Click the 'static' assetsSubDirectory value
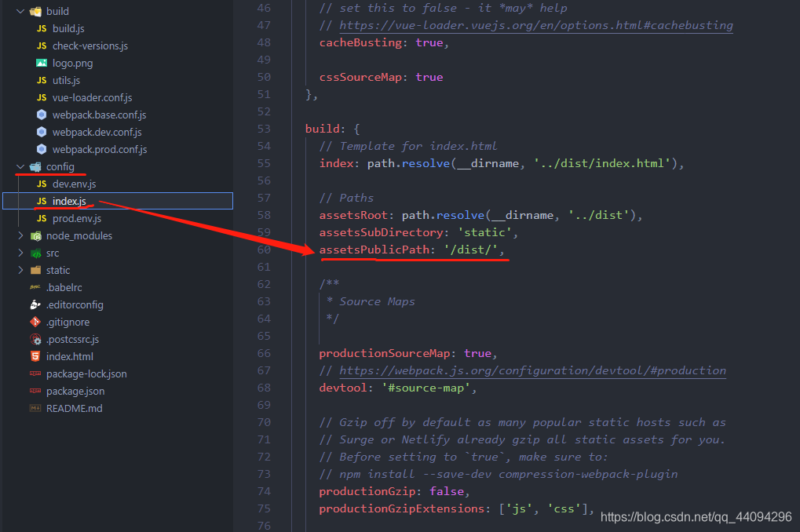 [484, 232]
